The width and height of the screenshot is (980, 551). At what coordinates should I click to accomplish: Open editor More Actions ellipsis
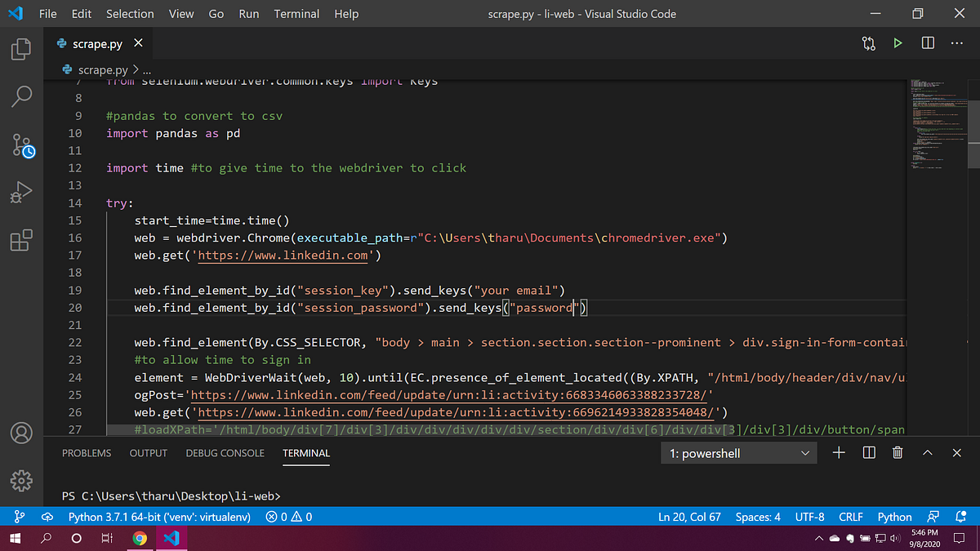[x=958, y=43]
